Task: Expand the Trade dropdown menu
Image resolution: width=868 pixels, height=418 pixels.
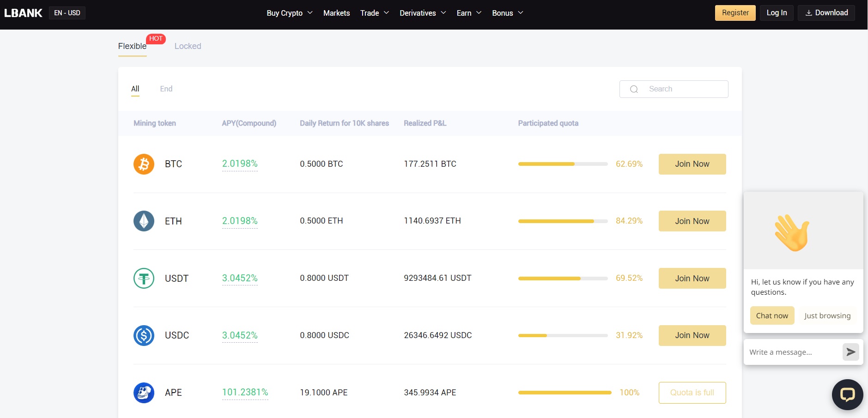Action: click(x=375, y=13)
